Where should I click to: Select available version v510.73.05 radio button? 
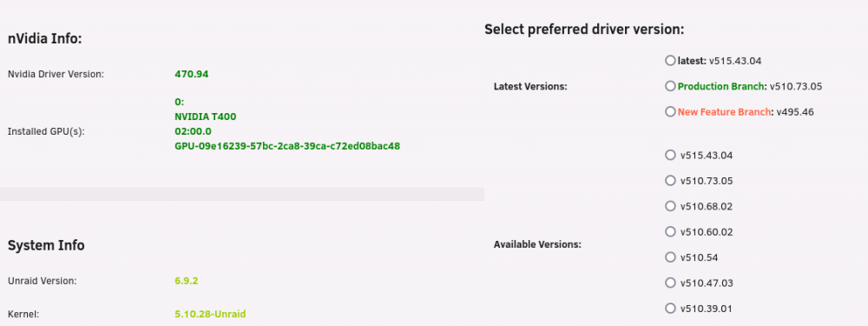pos(670,180)
